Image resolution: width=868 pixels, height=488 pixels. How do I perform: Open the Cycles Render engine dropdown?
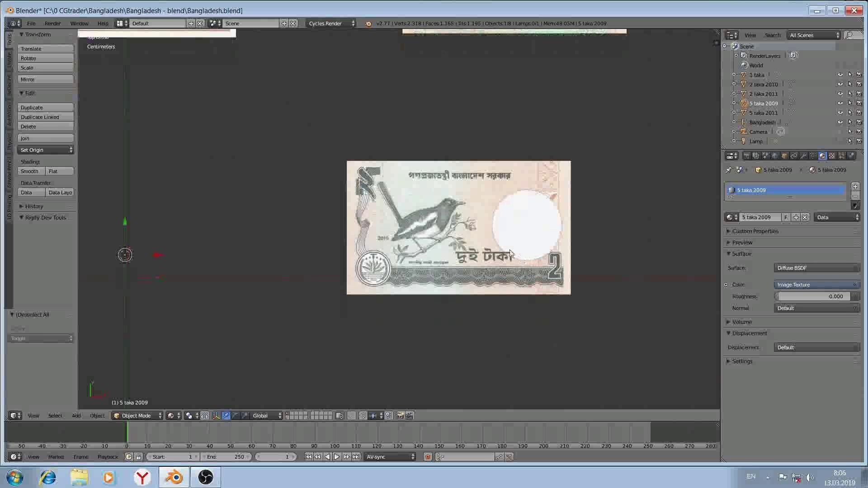pyautogui.click(x=330, y=23)
